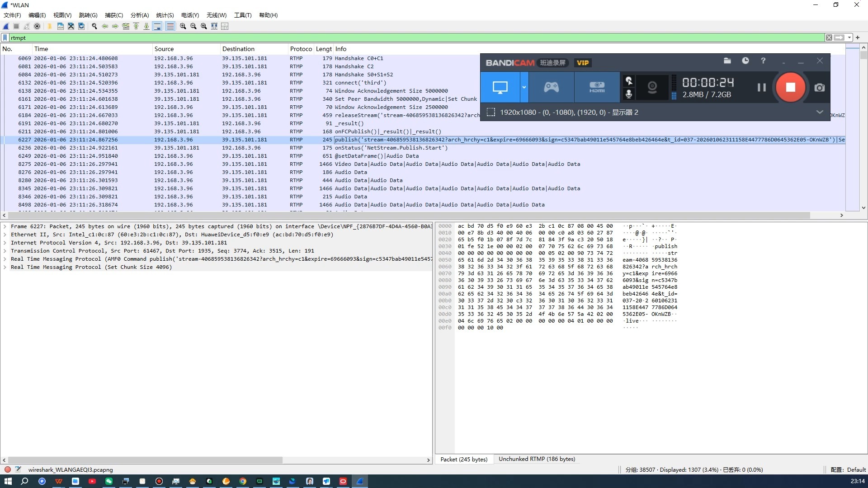
Task: Open the display filter history dropdown
Action: (x=849, y=38)
